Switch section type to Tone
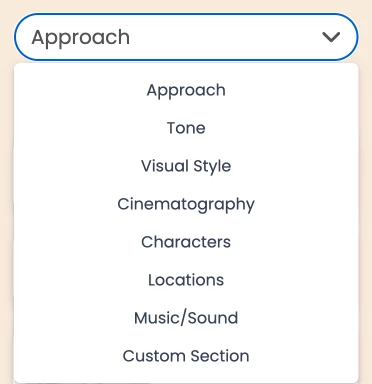 point(186,128)
